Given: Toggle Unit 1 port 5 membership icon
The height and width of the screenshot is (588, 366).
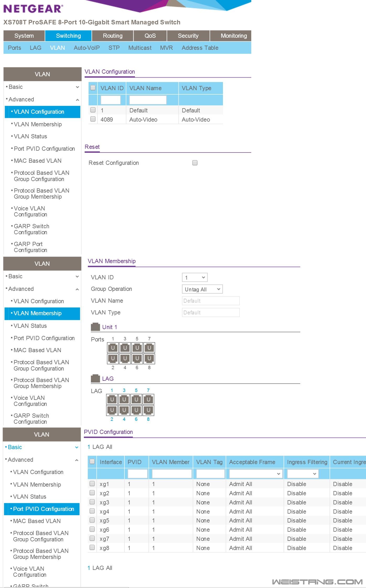Looking at the screenshot, I should coord(137,348).
